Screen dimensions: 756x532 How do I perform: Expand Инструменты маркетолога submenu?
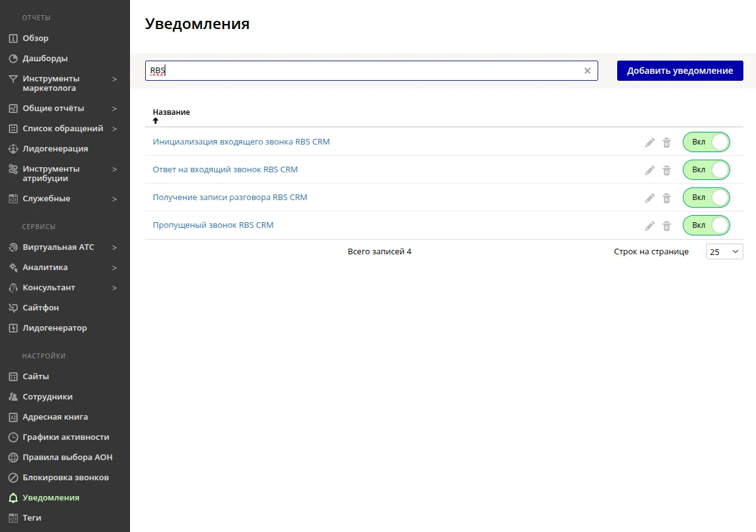[114, 80]
